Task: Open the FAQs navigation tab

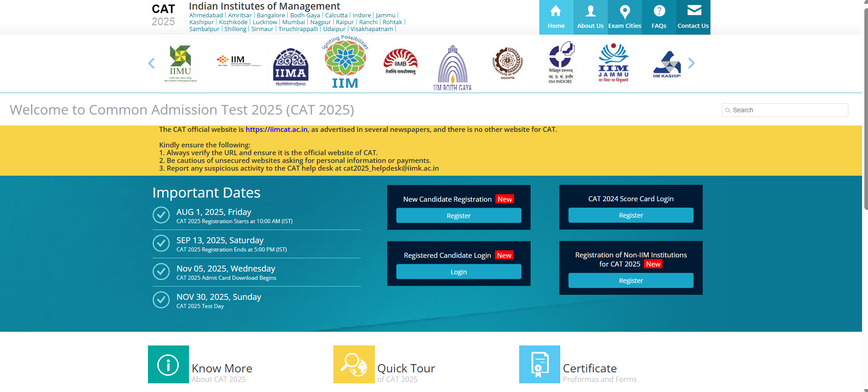Action: coord(659,17)
